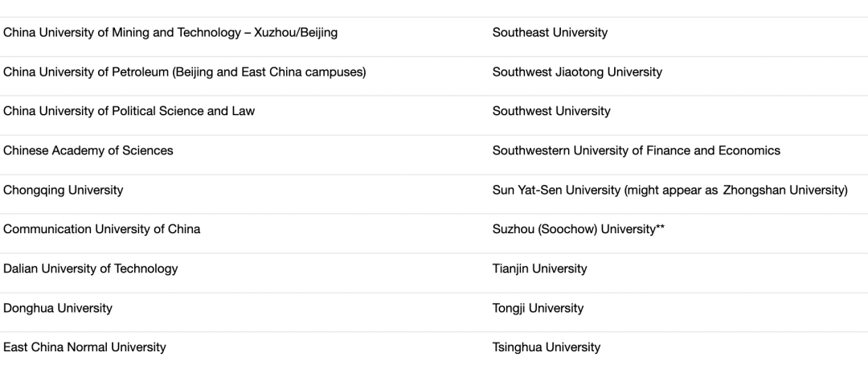Select China University of Political Science and Law

pos(129,111)
